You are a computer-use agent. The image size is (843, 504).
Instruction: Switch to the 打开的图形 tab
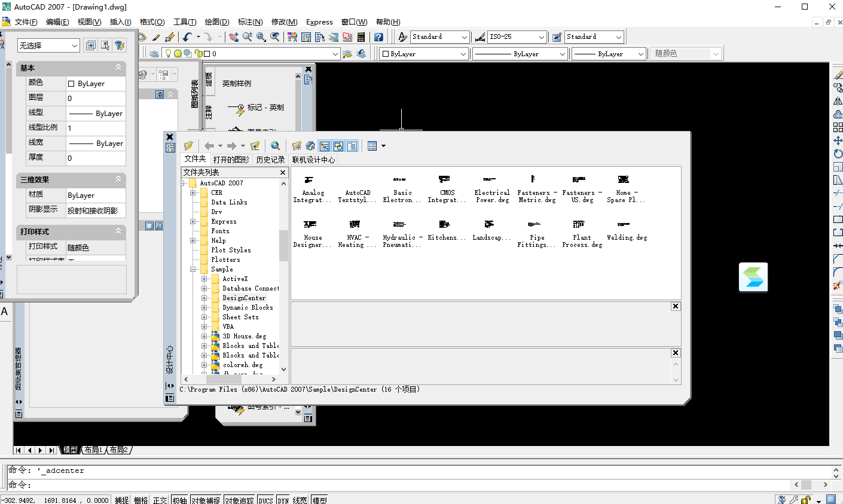click(231, 160)
